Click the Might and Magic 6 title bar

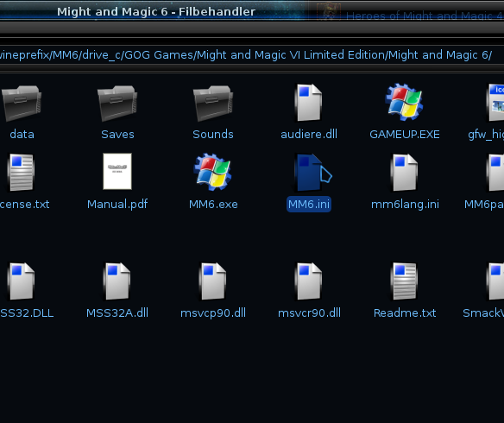pos(153,11)
